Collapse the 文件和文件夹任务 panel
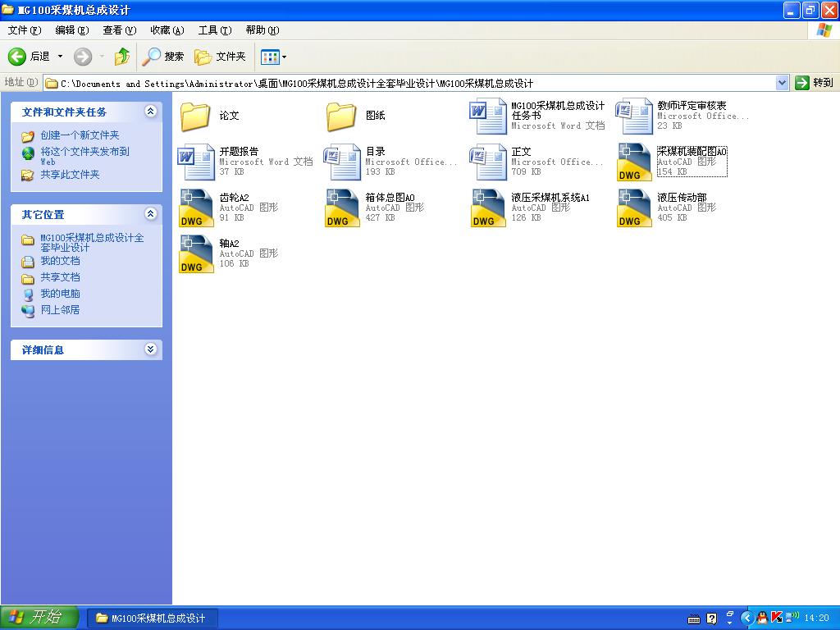 coord(150,112)
